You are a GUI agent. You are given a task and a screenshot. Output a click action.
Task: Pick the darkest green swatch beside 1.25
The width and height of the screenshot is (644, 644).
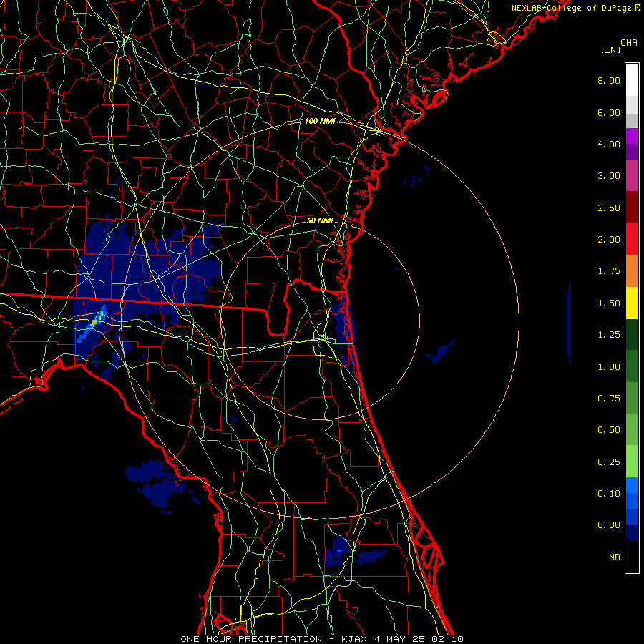[632, 335]
